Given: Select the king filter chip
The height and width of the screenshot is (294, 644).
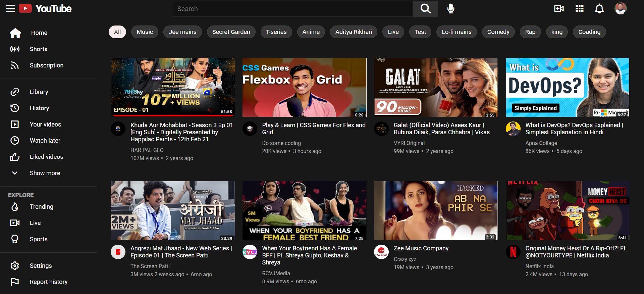Looking at the screenshot, I should 557,32.
